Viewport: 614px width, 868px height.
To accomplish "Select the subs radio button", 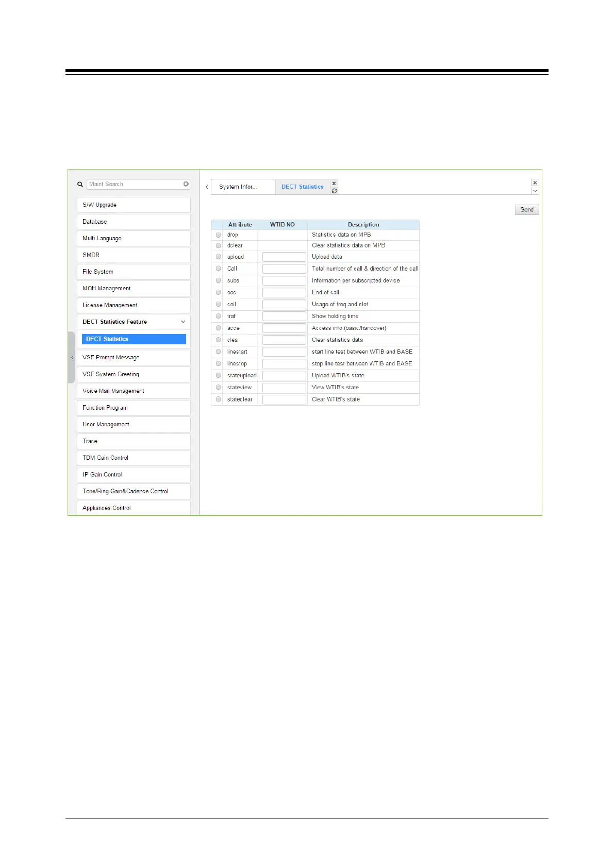I will (x=219, y=280).
